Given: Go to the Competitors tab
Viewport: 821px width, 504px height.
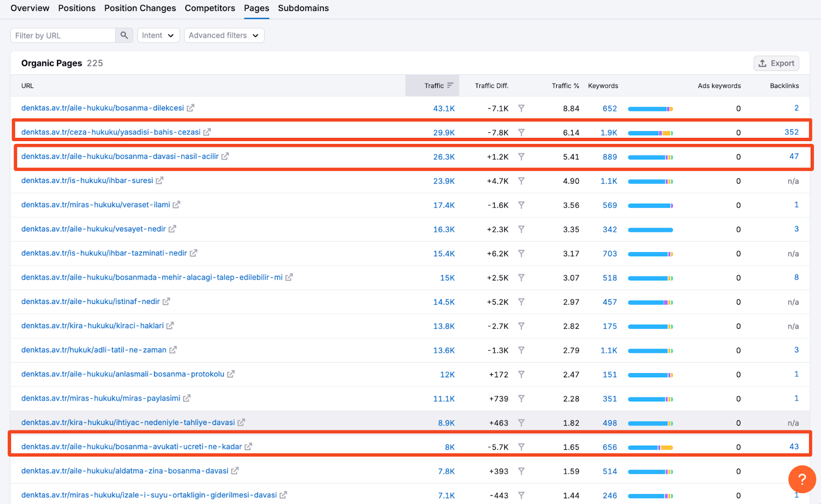Looking at the screenshot, I should (210, 8).
